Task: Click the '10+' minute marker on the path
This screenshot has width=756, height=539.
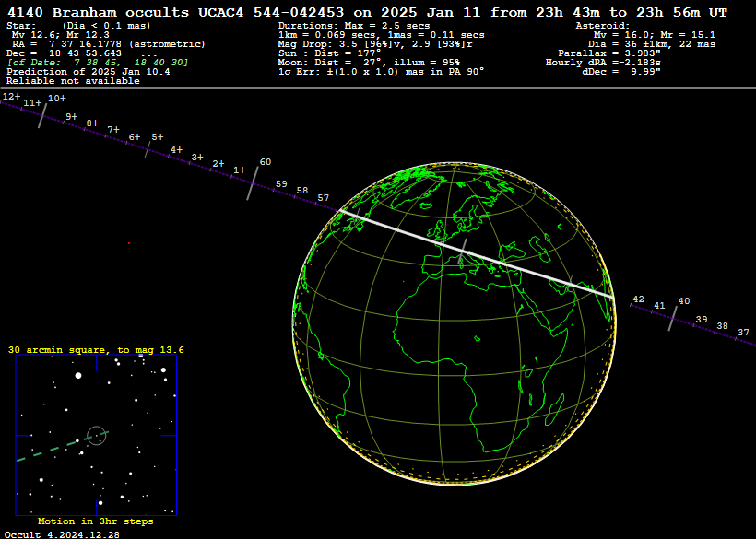Action: point(57,99)
